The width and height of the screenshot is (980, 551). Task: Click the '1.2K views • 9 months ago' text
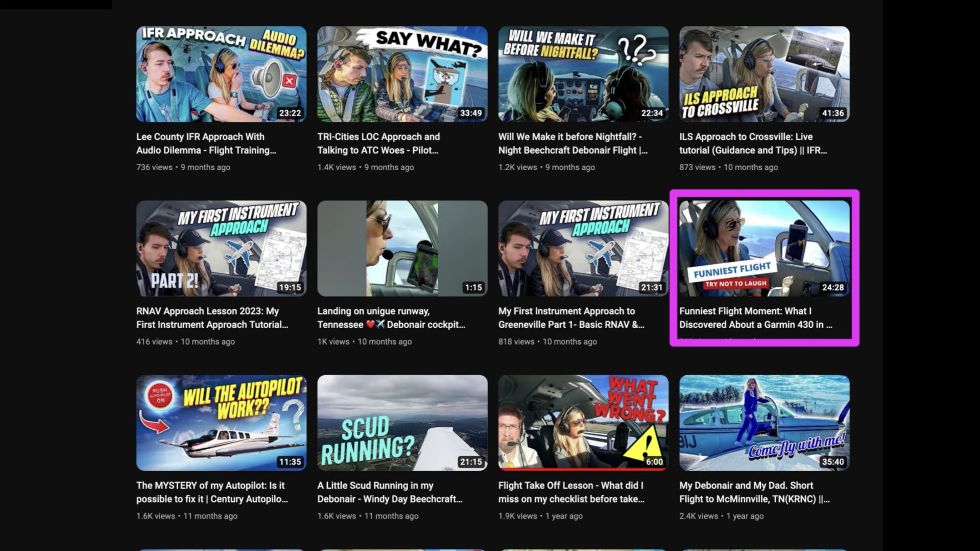tap(546, 167)
